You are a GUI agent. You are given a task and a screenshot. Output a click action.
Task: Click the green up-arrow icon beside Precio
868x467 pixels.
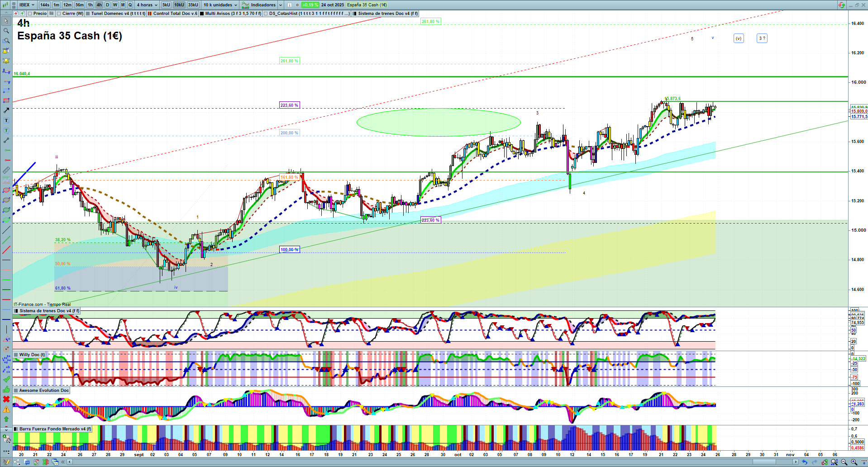click(x=22, y=14)
